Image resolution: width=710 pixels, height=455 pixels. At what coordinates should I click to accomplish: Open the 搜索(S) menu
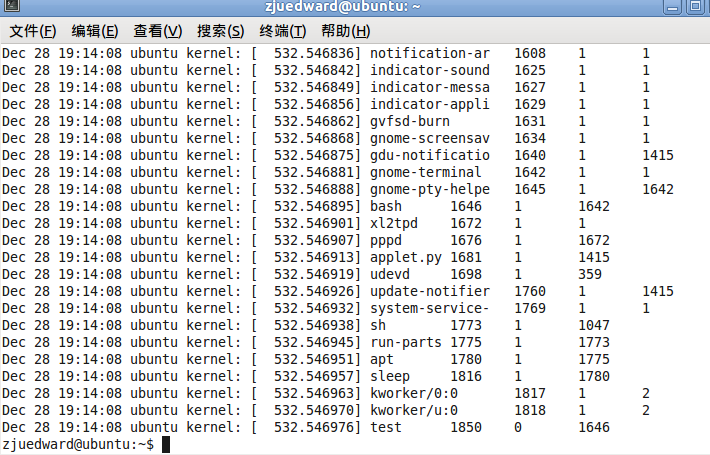(x=221, y=31)
